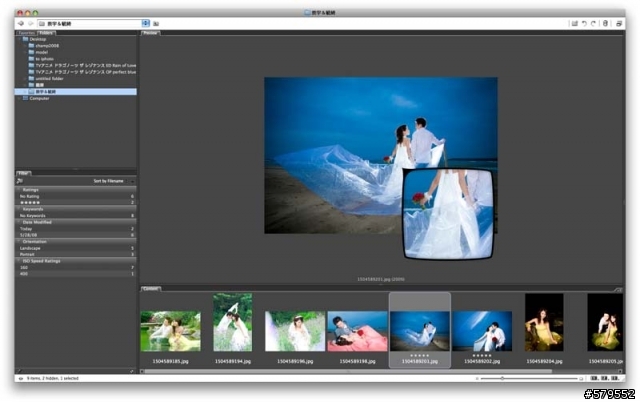640x402 pixels.
Task: Select the Filter panel tab
Action: 24,173
